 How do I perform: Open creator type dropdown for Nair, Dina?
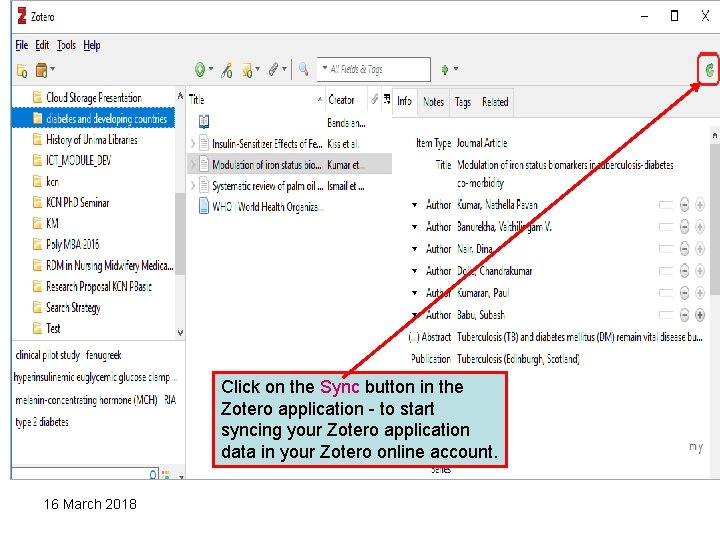coord(415,249)
